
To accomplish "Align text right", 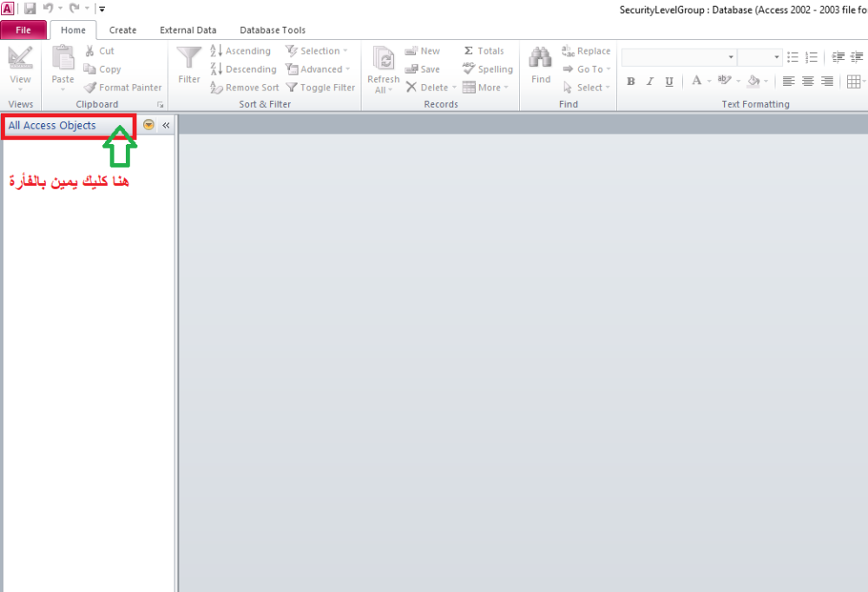I will pyautogui.click(x=827, y=82).
